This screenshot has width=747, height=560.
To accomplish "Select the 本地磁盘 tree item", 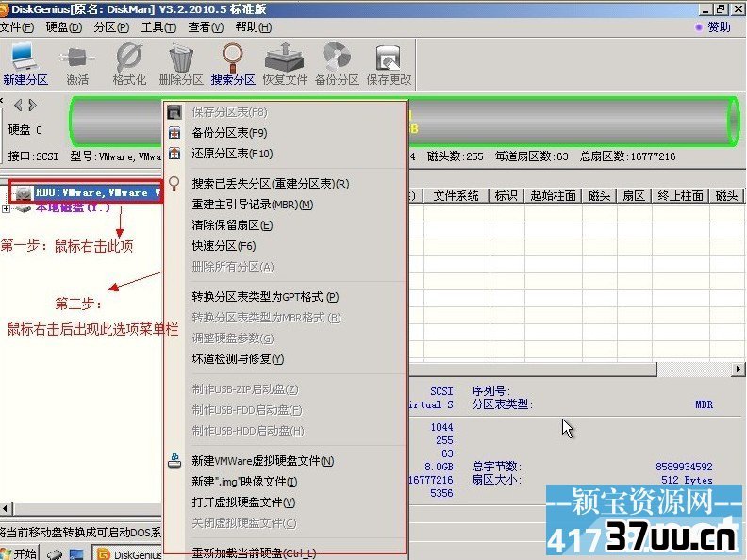I will [73, 208].
